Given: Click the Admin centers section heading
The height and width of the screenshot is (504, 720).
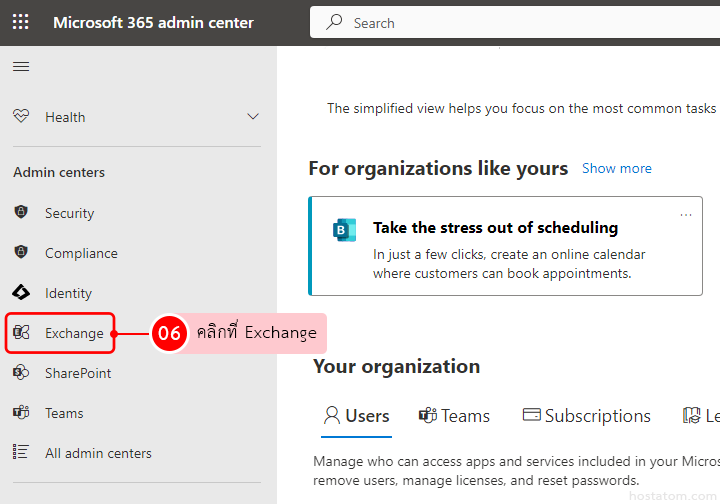Looking at the screenshot, I should (59, 172).
